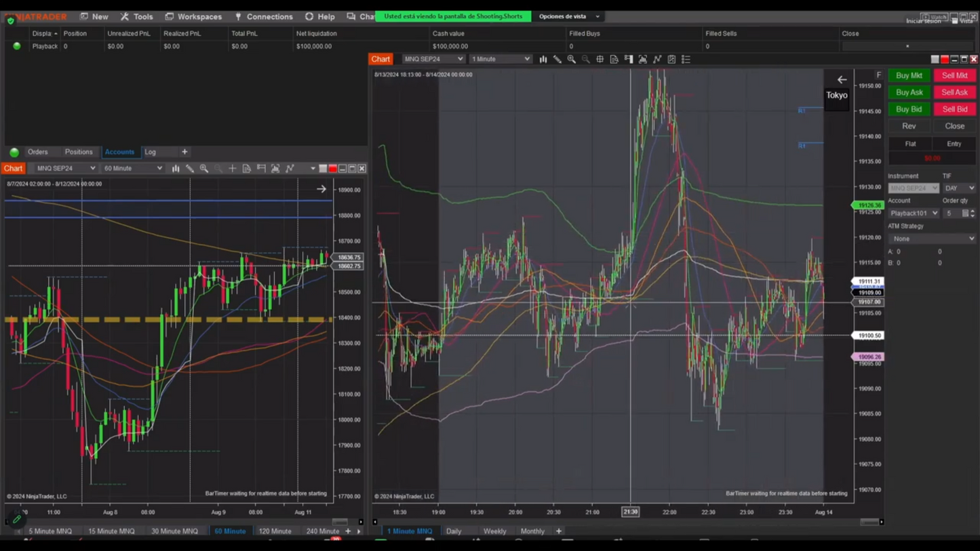Click the Rev button in Chart Trader
This screenshot has width=980, height=551.
click(909, 126)
